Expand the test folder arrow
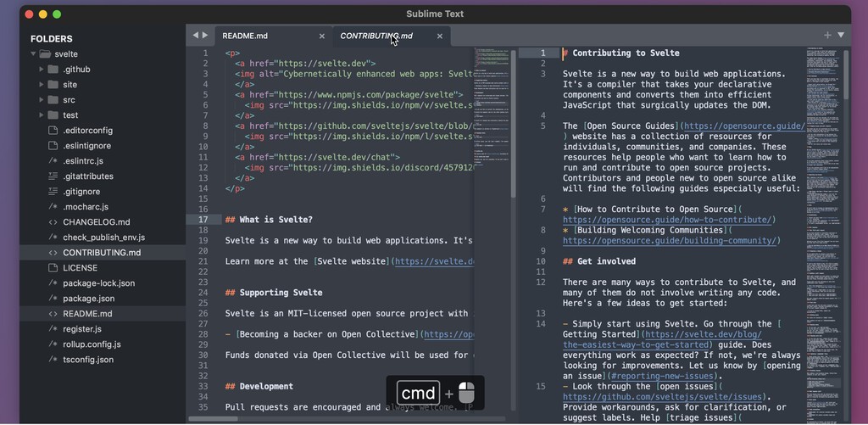The image size is (868, 425). 41,115
